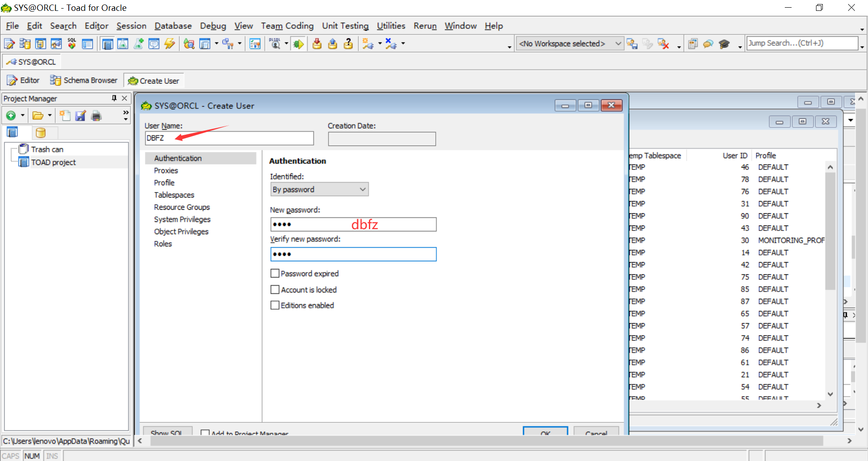Click the open folder icon in Project Manager
The height and width of the screenshot is (461, 868).
38,116
